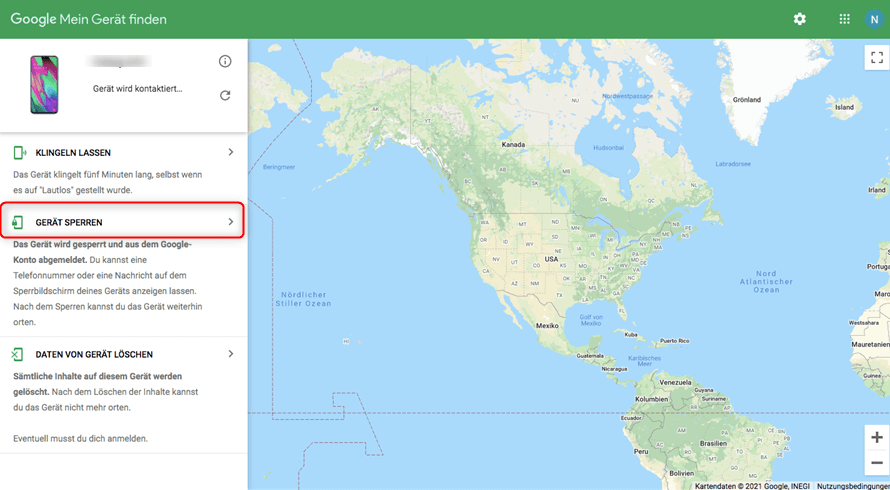890x490 pixels.
Task: Select DATEN VON GERÄT LÖSCHEN option
Action: tap(94, 355)
